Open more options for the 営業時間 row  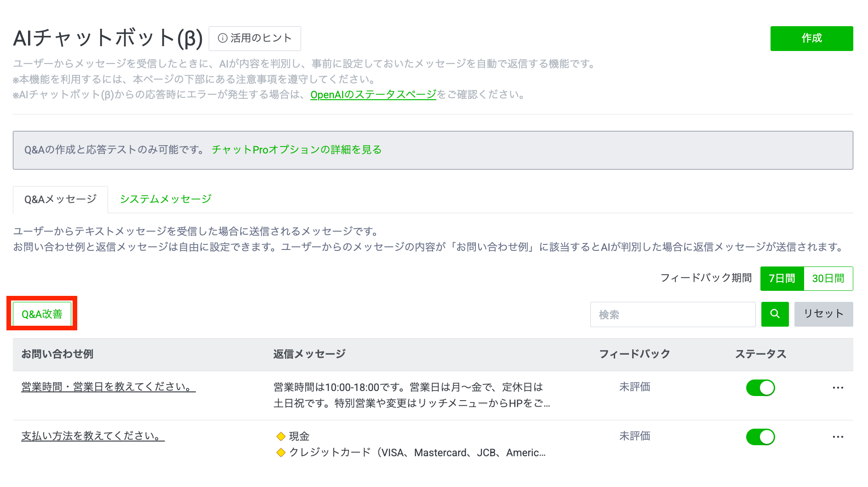pyautogui.click(x=838, y=388)
